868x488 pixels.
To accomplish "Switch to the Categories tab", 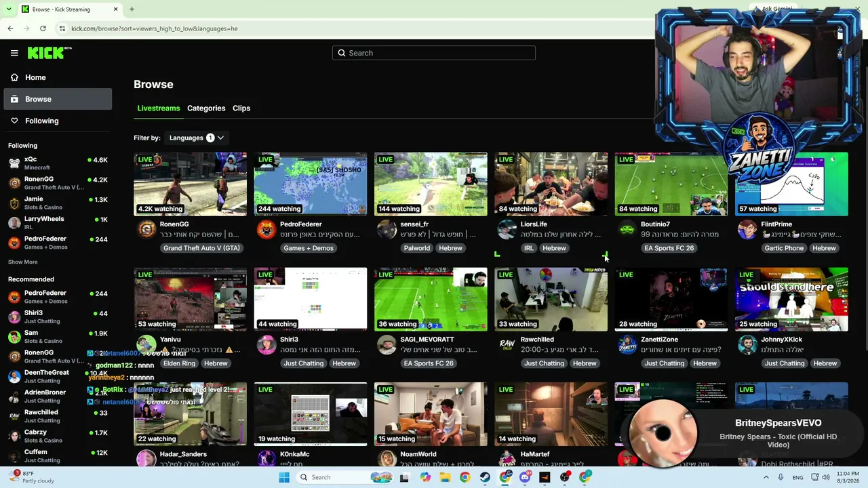I will (x=206, y=108).
